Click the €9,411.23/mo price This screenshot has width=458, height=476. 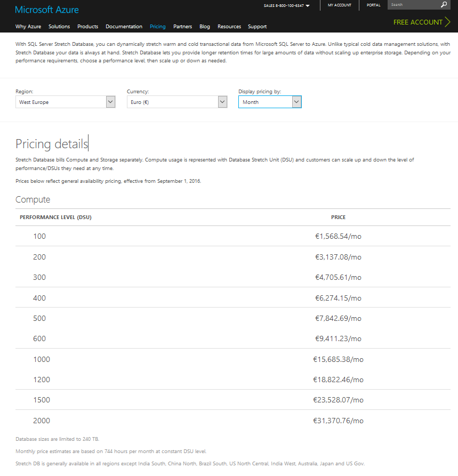tap(339, 338)
